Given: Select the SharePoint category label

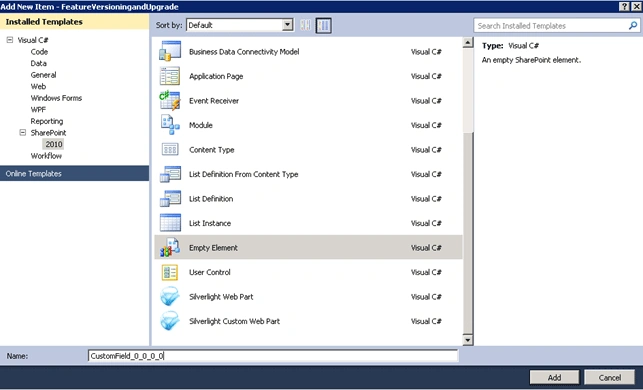Looking at the screenshot, I should pyautogui.click(x=48, y=132).
